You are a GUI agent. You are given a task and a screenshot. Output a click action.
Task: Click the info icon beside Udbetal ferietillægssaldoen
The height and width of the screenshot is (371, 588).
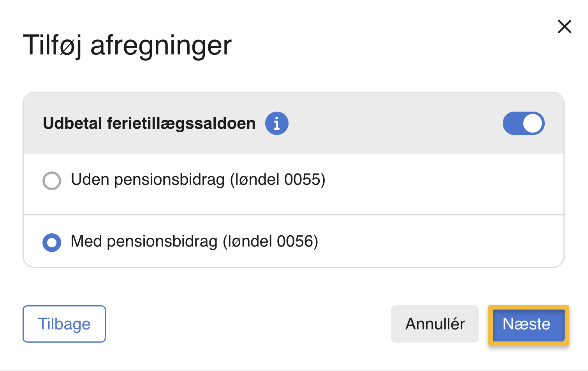[276, 123]
